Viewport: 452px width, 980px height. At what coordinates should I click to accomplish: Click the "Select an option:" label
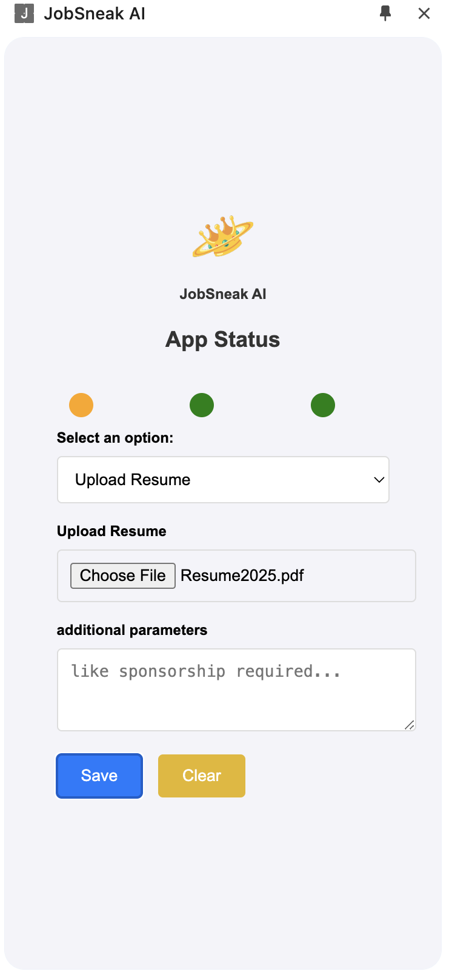coord(115,438)
